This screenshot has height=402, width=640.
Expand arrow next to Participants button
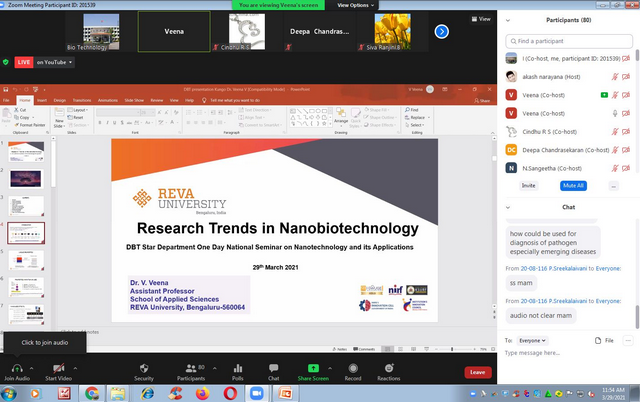coord(215,368)
